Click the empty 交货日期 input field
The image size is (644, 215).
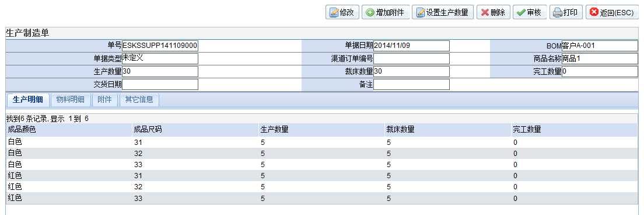click(x=160, y=84)
